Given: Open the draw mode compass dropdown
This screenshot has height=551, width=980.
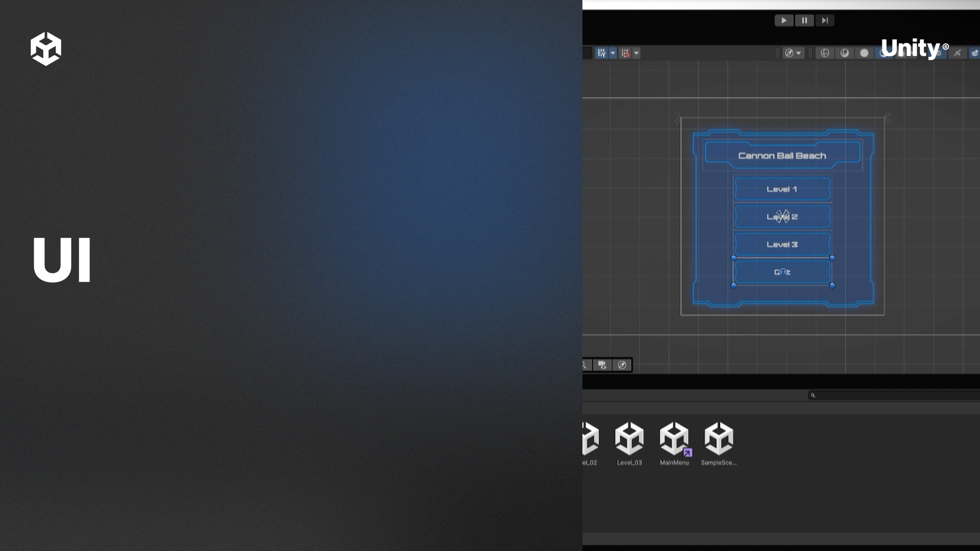Looking at the screenshot, I should point(793,53).
